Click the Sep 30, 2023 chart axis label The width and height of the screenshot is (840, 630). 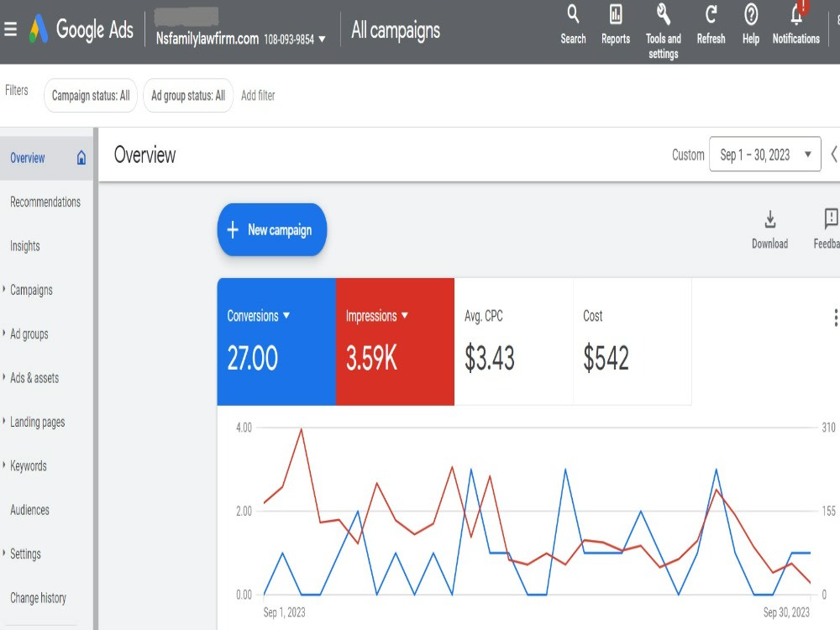786,612
